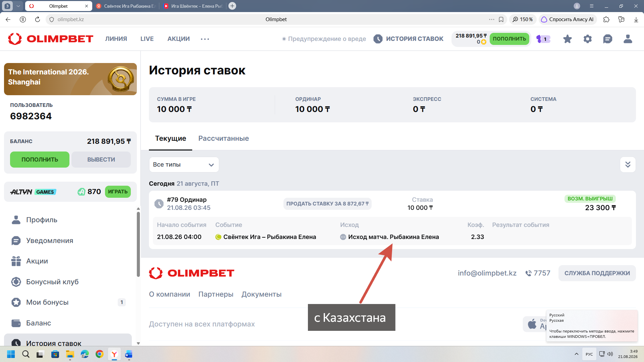Click the sidebar scrollbar thumb

pyautogui.click(x=138, y=244)
